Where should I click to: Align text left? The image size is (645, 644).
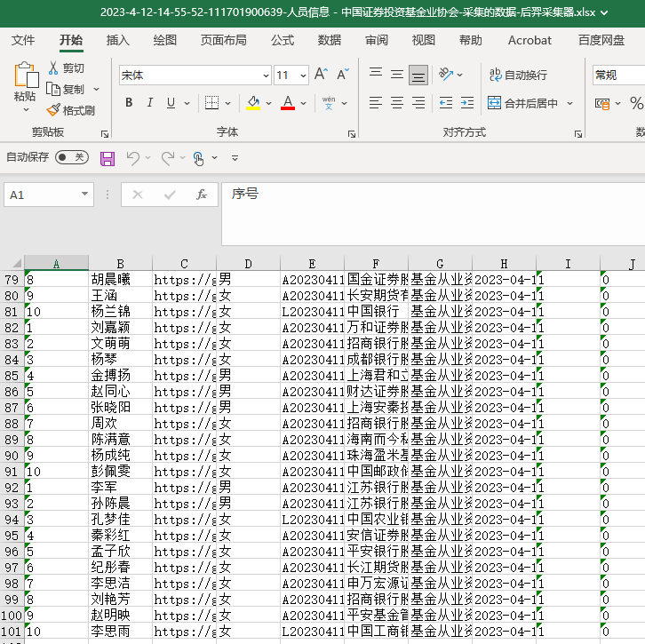pos(376,103)
